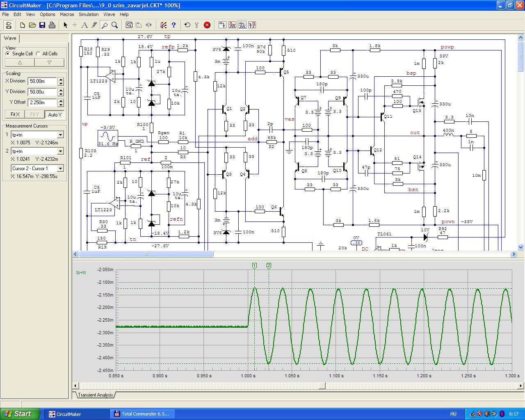525x420 pixels.
Task: Select the All Cells radio button
Action: tap(39, 54)
